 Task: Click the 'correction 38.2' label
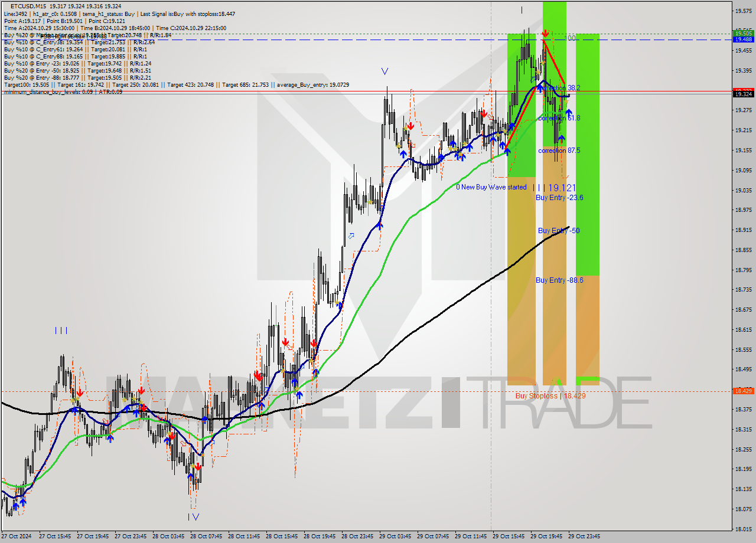[x=559, y=88]
